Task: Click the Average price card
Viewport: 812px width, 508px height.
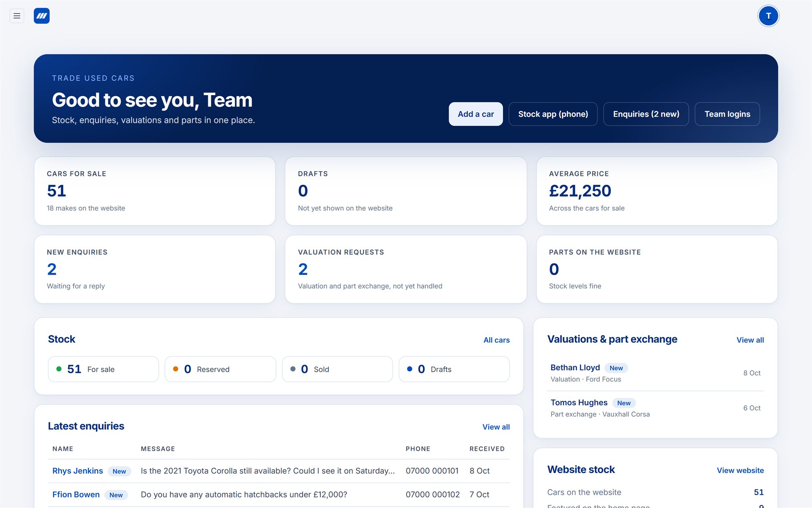Action: tap(657, 191)
